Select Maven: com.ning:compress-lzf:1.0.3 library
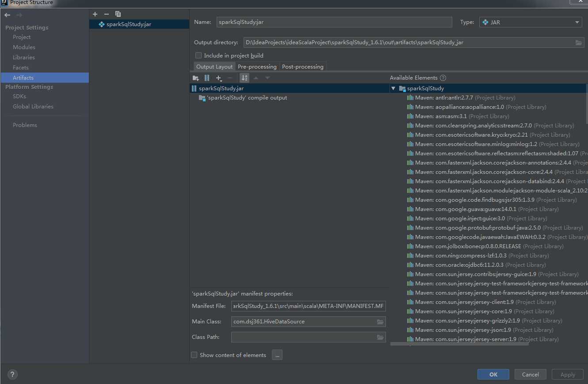This screenshot has width=588, height=384. coord(477,256)
